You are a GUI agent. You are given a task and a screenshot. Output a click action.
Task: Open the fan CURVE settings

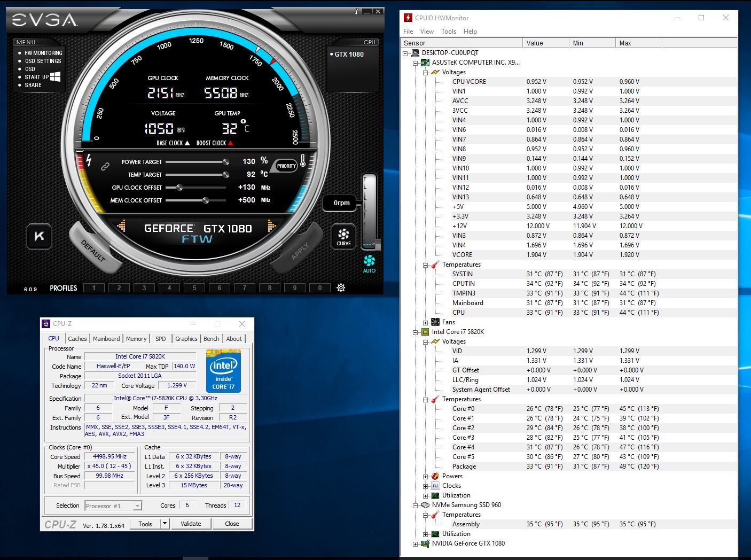pyautogui.click(x=343, y=236)
